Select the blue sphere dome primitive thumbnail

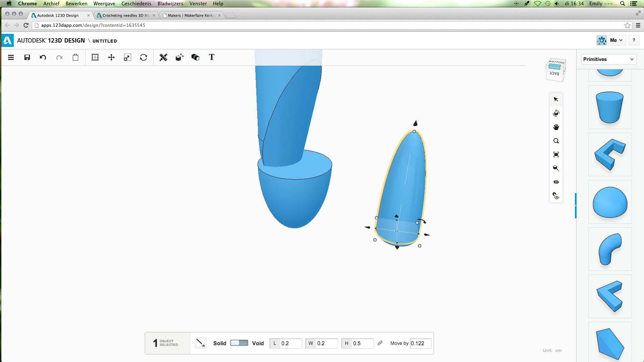(x=610, y=202)
